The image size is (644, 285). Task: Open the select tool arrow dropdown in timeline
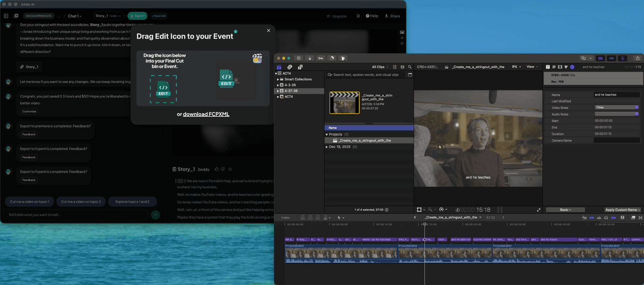340,218
